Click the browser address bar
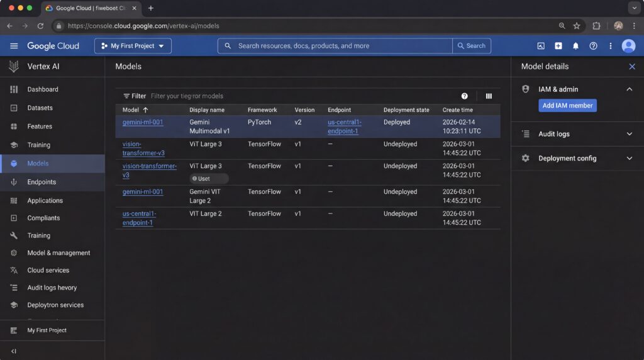Image resolution: width=644 pixels, height=360 pixels. tap(304, 26)
